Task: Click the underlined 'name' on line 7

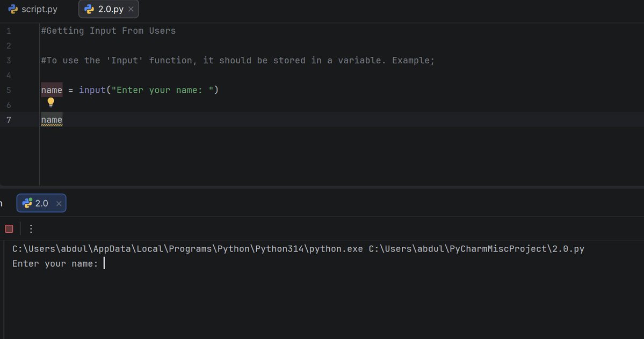Action: pyautogui.click(x=52, y=120)
